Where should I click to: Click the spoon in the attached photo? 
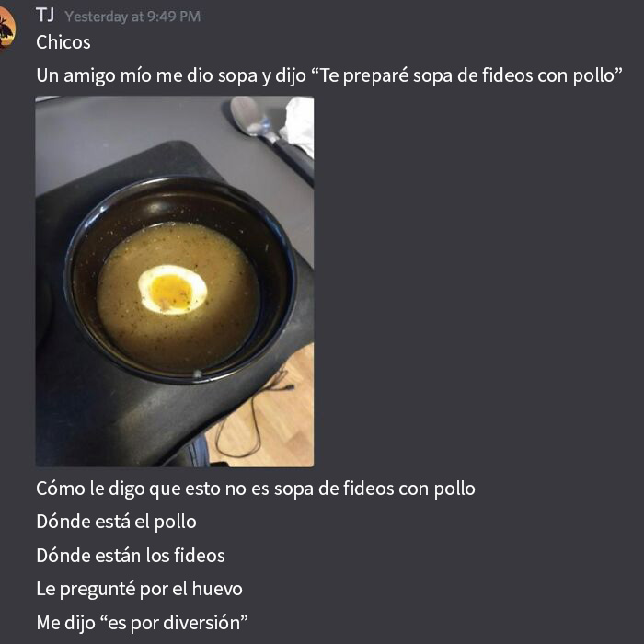click(x=269, y=135)
